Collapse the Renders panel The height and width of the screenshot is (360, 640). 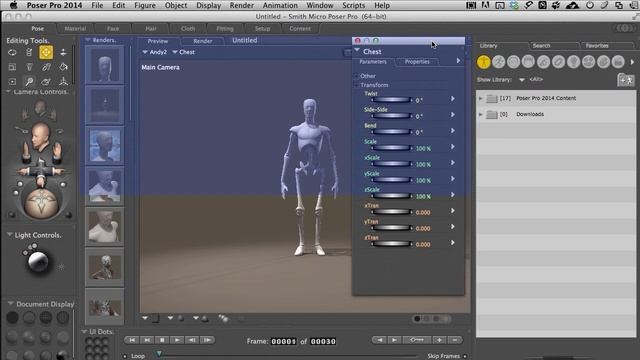88,40
